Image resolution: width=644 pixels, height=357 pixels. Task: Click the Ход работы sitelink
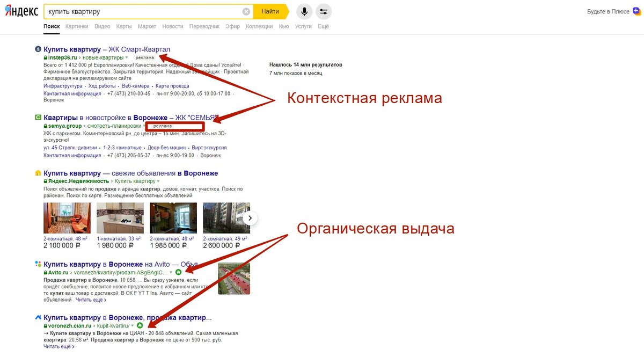(102, 86)
